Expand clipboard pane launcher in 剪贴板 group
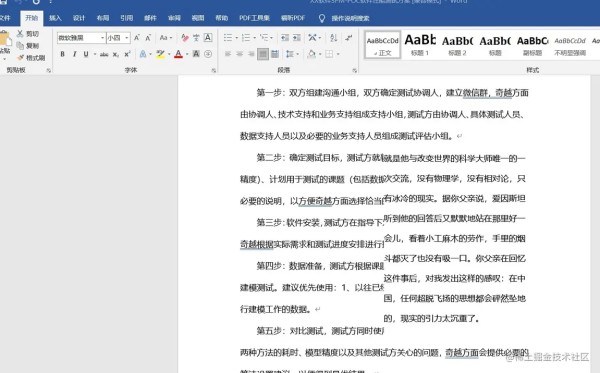600x373 pixels. click(x=49, y=70)
